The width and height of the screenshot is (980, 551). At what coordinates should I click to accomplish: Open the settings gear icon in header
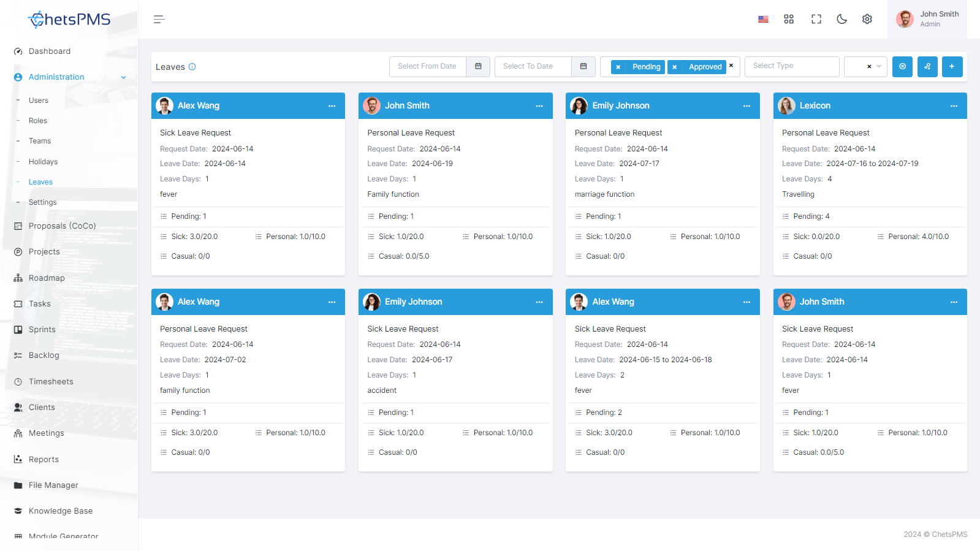tap(867, 20)
